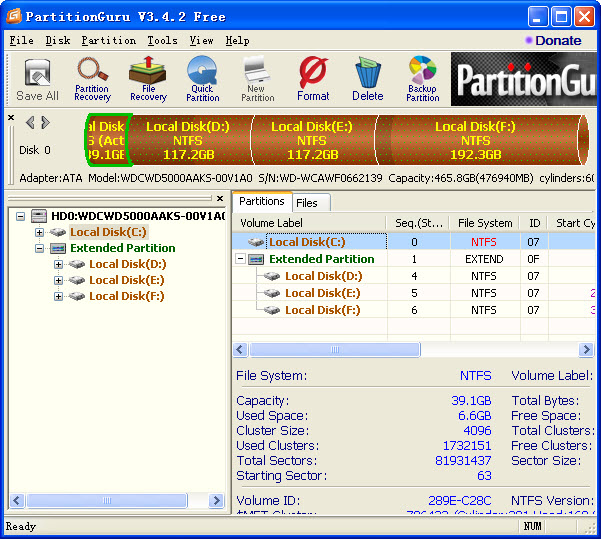Viewport: 601px width, 539px height.
Task: Expand Local Disk(C:) in the tree
Action: [40, 232]
